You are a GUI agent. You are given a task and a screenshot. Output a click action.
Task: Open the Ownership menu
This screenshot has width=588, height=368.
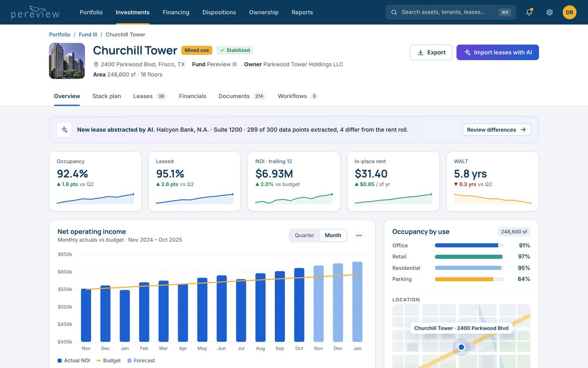point(264,12)
